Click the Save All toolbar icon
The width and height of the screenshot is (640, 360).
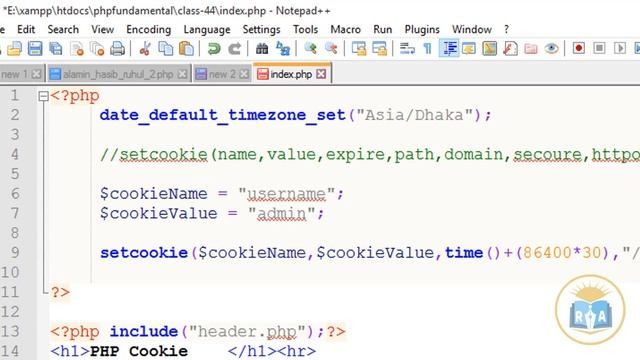point(56,49)
